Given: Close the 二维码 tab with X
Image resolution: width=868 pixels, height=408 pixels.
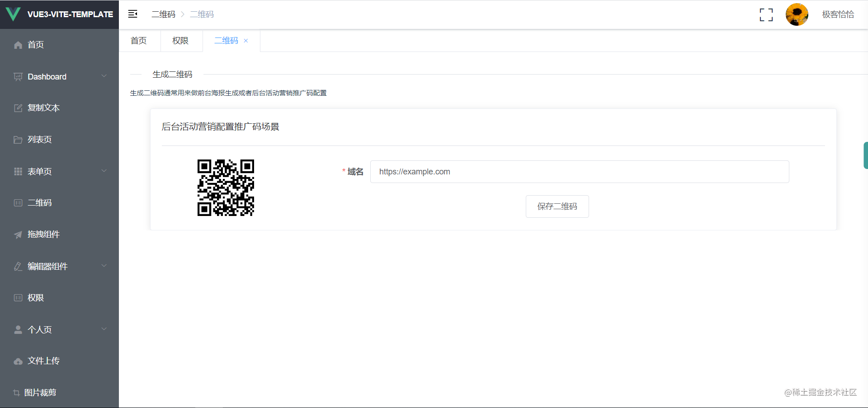Looking at the screenshot, I should [246, 41].
